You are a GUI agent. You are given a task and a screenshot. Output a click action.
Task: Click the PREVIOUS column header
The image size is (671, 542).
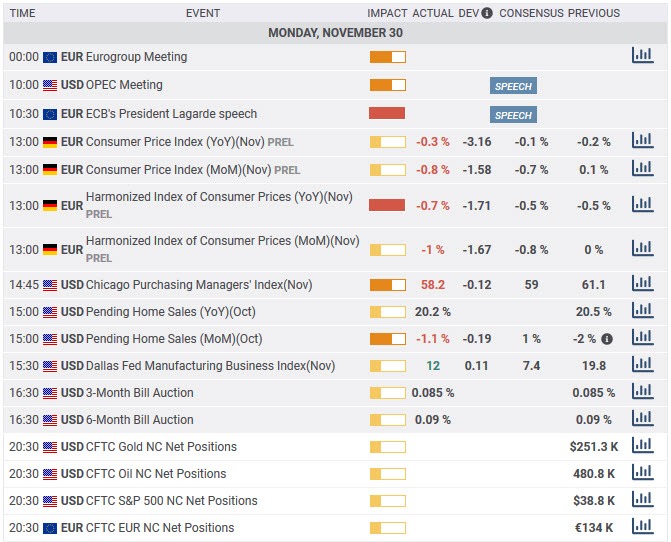point(594,13)
